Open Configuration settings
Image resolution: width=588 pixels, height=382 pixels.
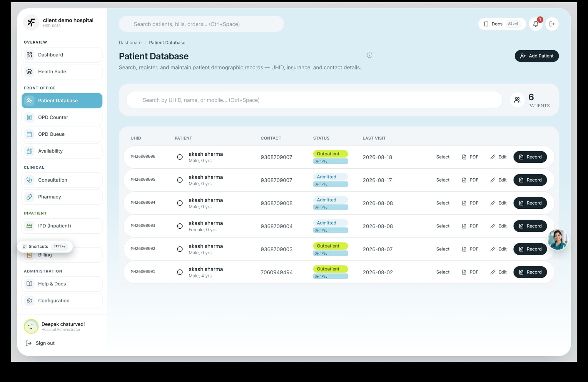click(x=62, y=300)
